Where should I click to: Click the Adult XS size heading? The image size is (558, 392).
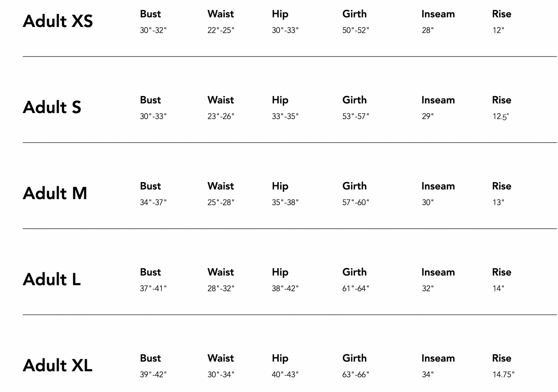click(58, 21)
